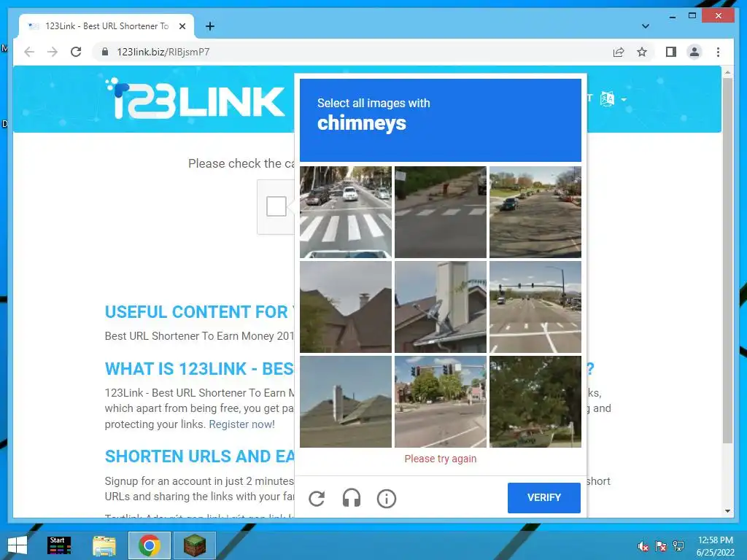
Task: Select dark crosswalk road image tile
Action: (441, 212)
